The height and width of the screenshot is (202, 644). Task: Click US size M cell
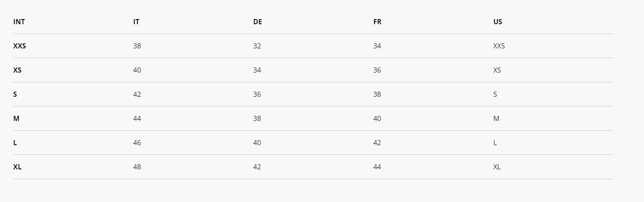[x=496, y=118]
